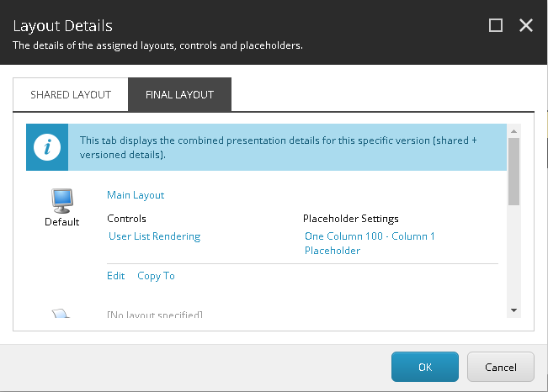Switch to the Shared Layout tab
The height and width of the screenshot is (392, 548).
tap(71, 95)
